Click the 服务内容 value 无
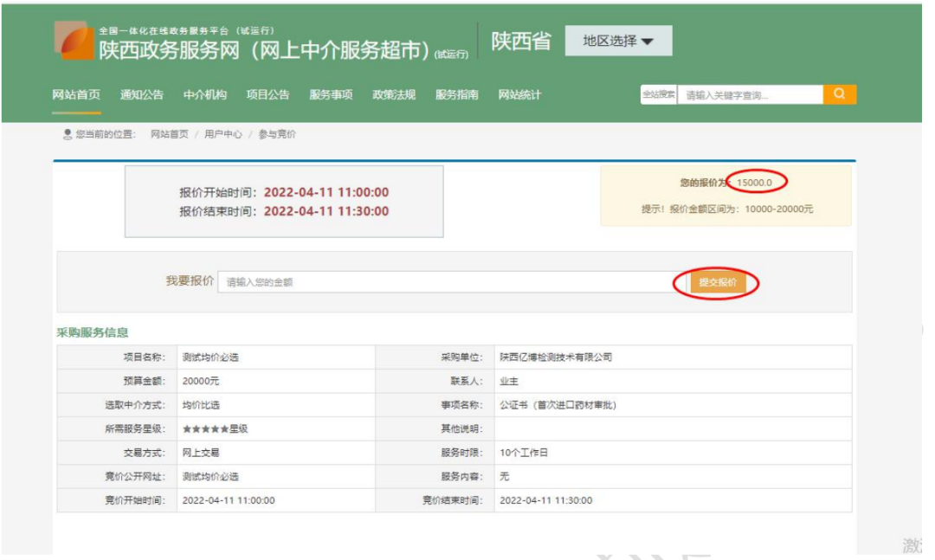This screenshot has height=560, width=935. (505, 477)
